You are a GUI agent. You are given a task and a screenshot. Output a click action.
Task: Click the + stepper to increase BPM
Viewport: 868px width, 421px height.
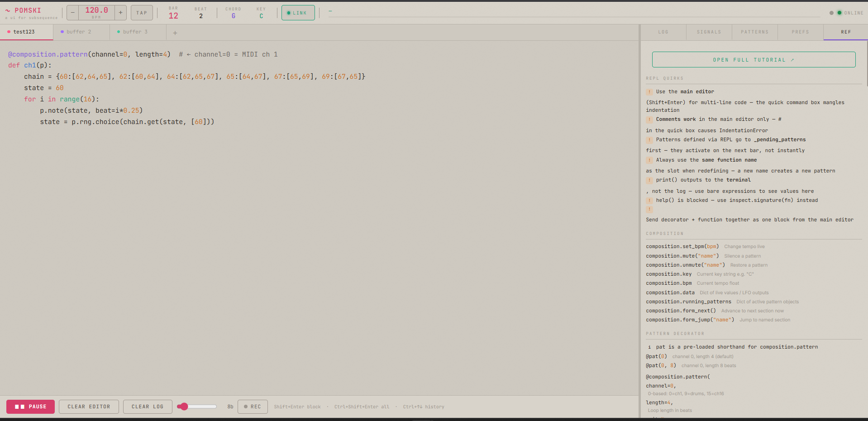pos(120,13)
